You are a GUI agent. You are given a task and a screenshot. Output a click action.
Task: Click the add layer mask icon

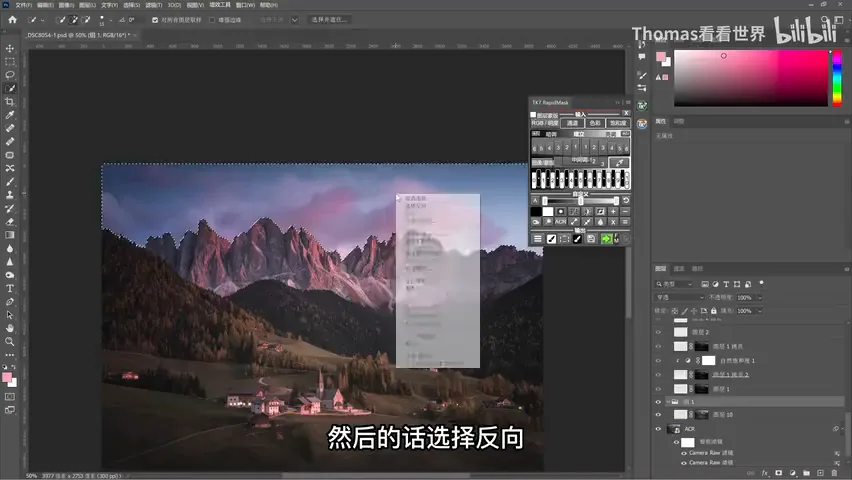click(779, 473)
